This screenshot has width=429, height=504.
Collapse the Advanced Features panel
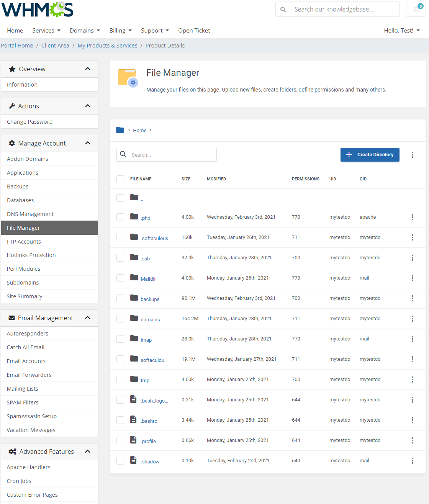point(88,452)
